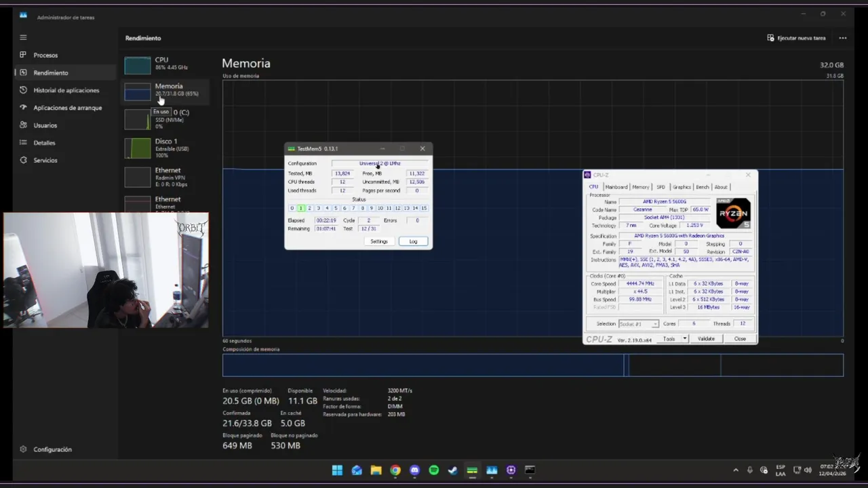868x488 pixels.
Task: Open the terminal icon in the taskbar
Action: [x=530, y=470]
